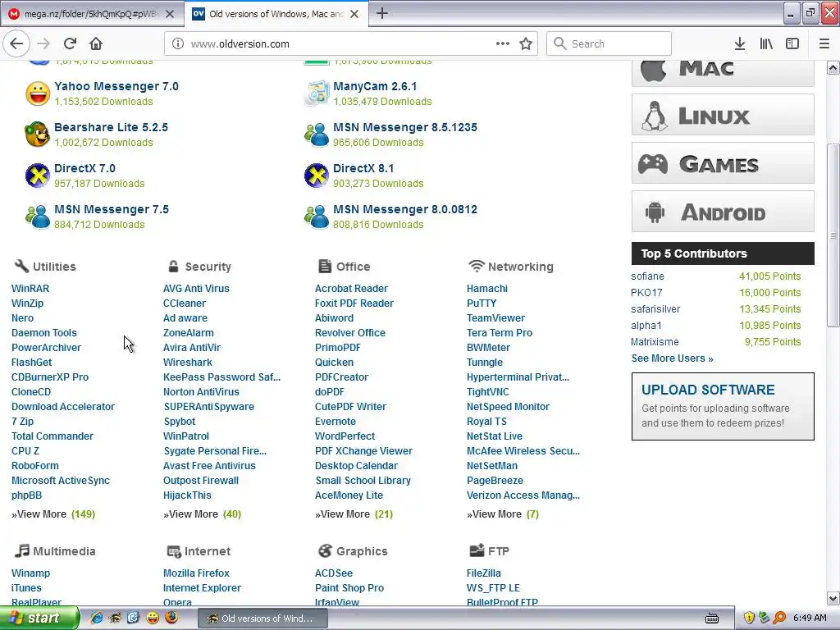
Task: View more Security programs (40)
Action: (x=202, y=514)
